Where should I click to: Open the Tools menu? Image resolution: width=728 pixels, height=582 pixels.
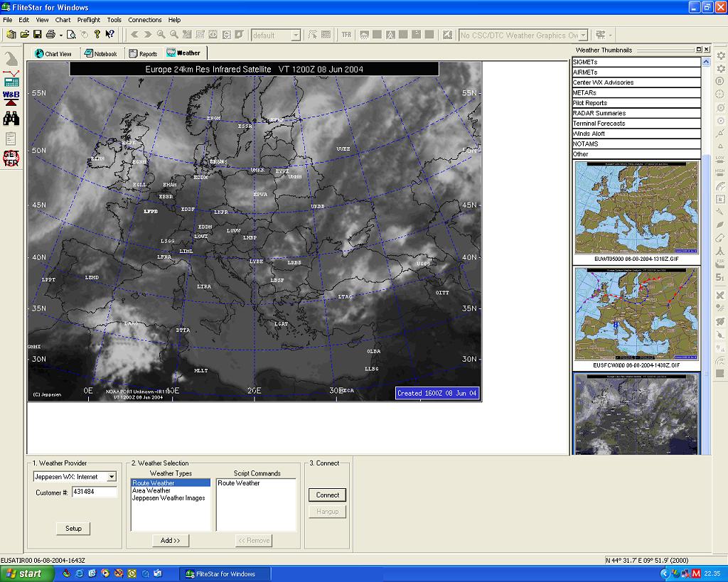tap(114, 20)
